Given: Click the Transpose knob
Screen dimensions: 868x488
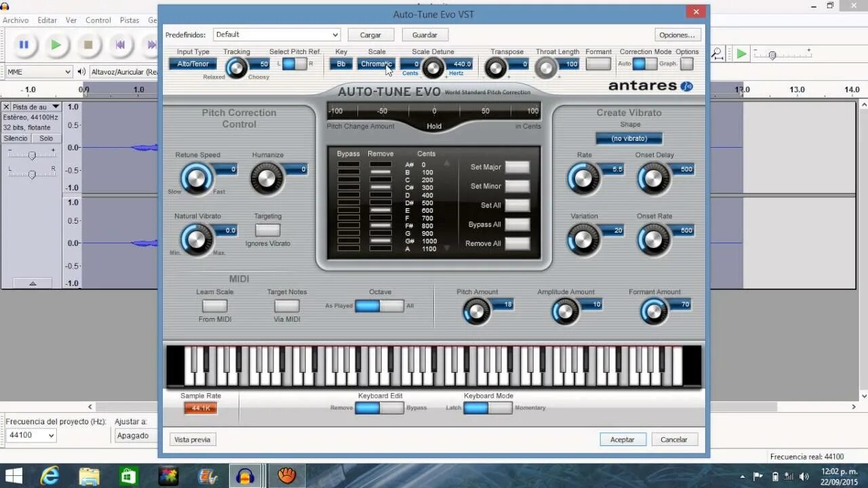Looking at the screenshot, I should tap(496, 68).
